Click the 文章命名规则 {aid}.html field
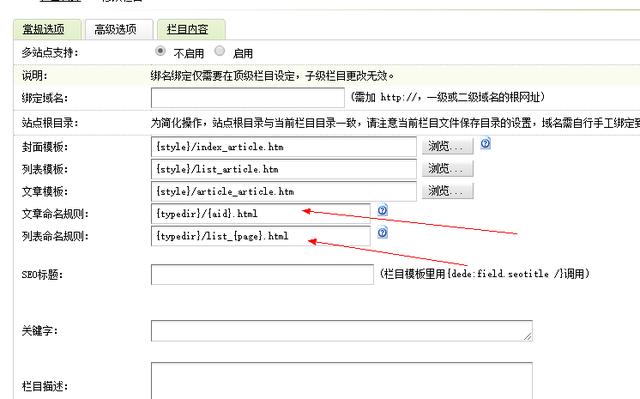 [x=260, y=214]
